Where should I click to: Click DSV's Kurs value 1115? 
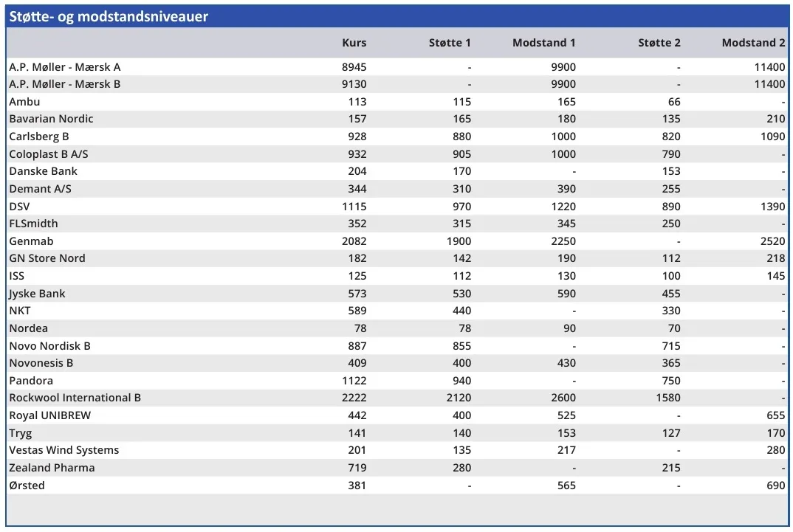(x=354, y=207)
